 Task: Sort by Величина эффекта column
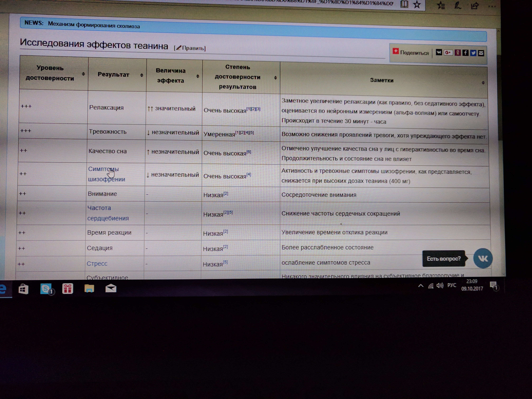click(x=198, y=76)
